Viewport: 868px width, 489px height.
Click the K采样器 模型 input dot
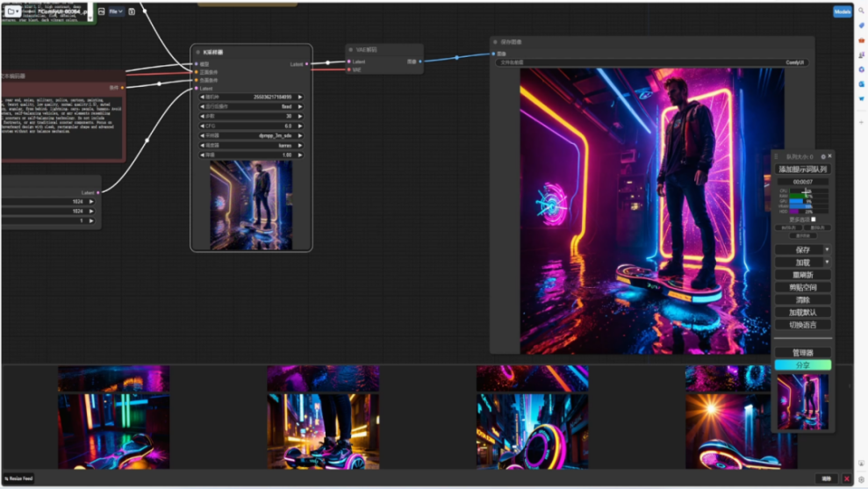click(197, 64)
